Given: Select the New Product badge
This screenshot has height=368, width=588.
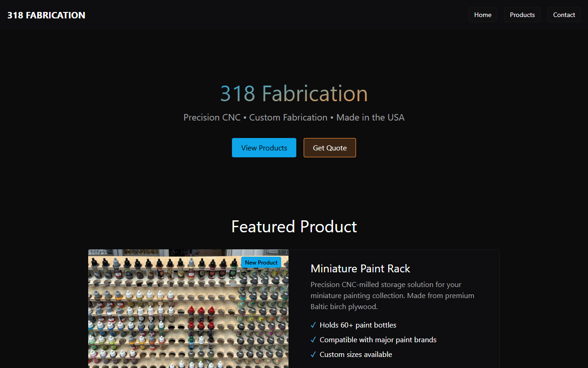Looking at the screenshot, I should tap(261, 262).
